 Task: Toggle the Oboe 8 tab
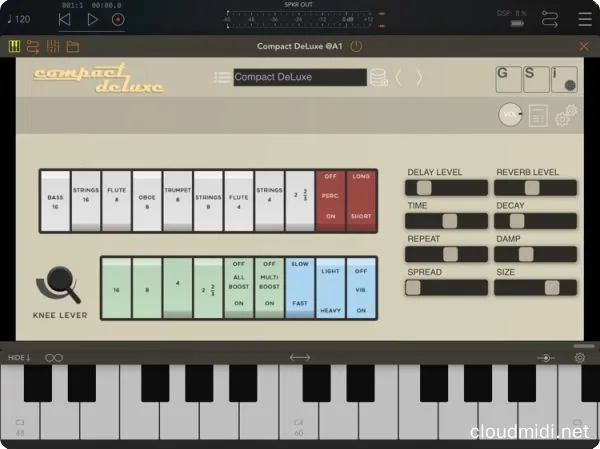coord(147,201)
